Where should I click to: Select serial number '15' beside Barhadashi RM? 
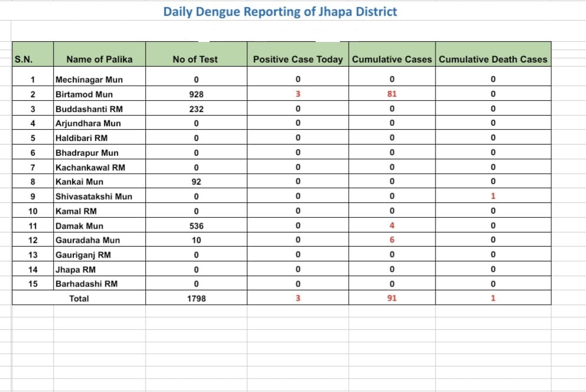click(32, 284)
